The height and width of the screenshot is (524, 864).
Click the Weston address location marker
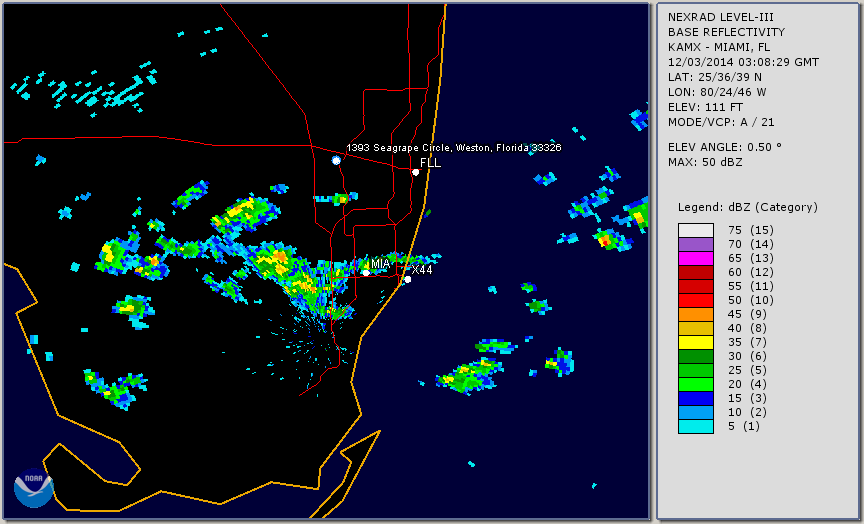[336, 160]
